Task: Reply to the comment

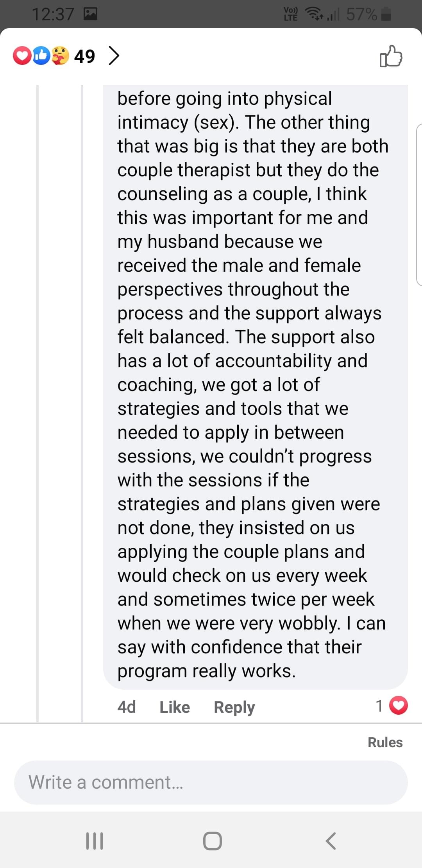Action: pos(234,707)
